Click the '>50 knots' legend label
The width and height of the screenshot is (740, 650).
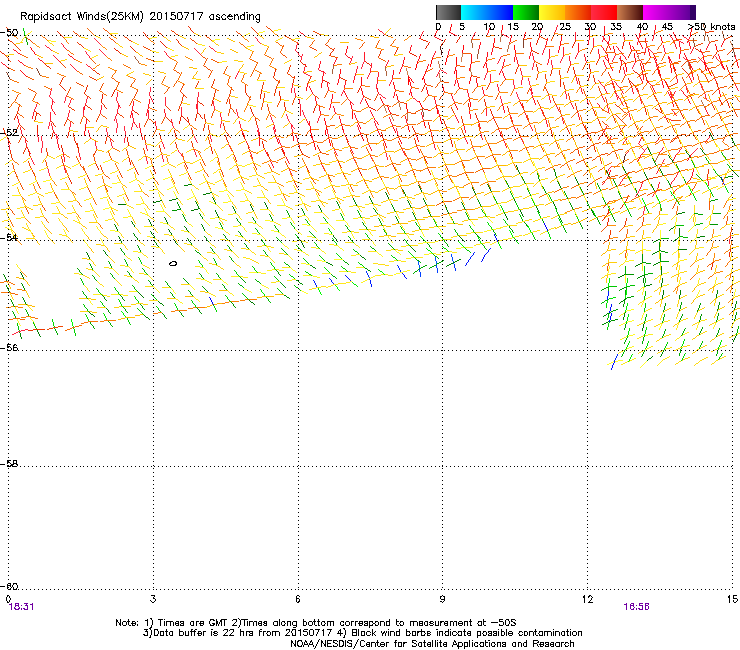coord(711,27)
